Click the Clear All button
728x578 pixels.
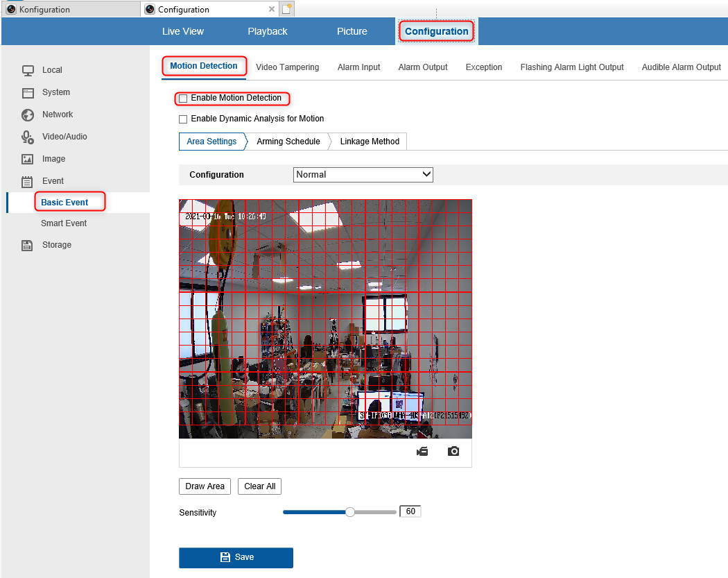259,486
